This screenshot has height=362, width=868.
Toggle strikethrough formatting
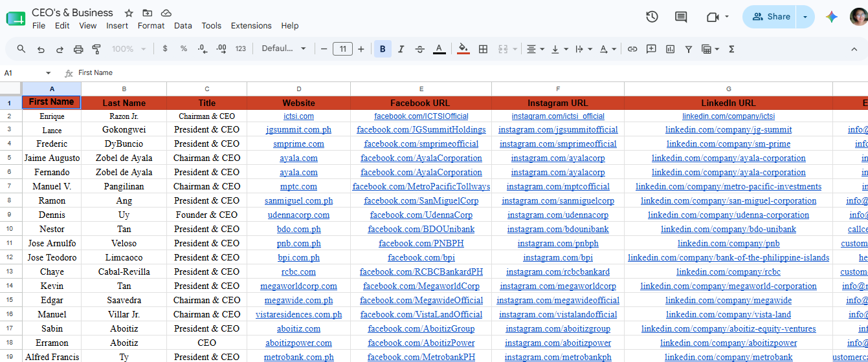coord(419,49)
